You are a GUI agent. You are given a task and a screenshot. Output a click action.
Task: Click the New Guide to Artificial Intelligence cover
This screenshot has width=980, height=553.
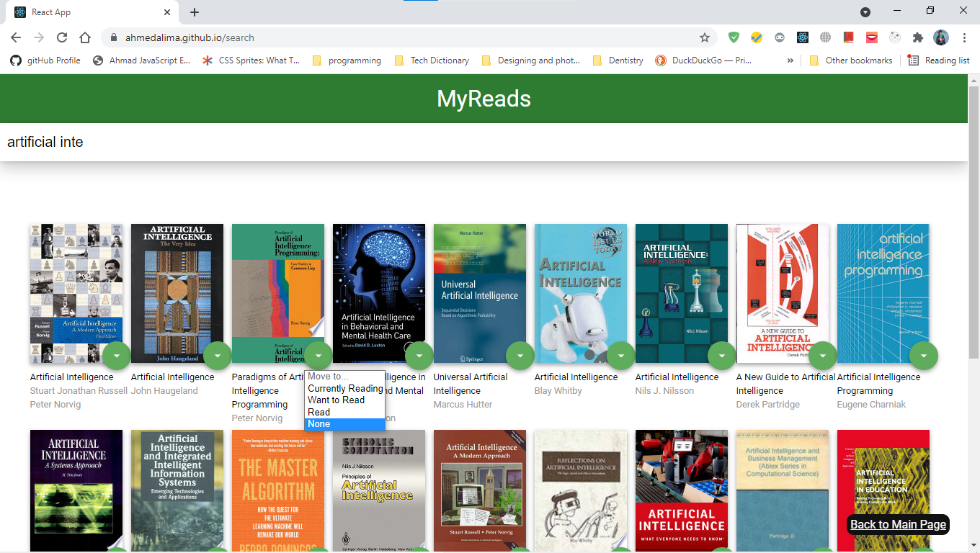(x=783, y=293)
